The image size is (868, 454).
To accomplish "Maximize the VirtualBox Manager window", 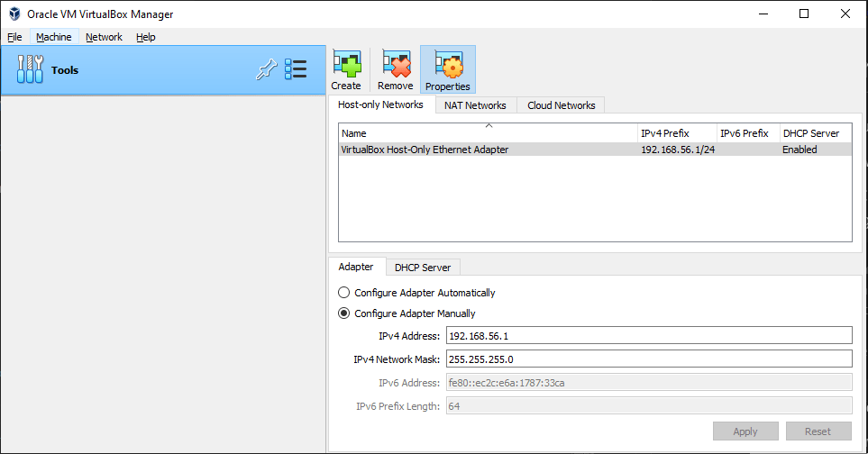I will coord(804,14).
